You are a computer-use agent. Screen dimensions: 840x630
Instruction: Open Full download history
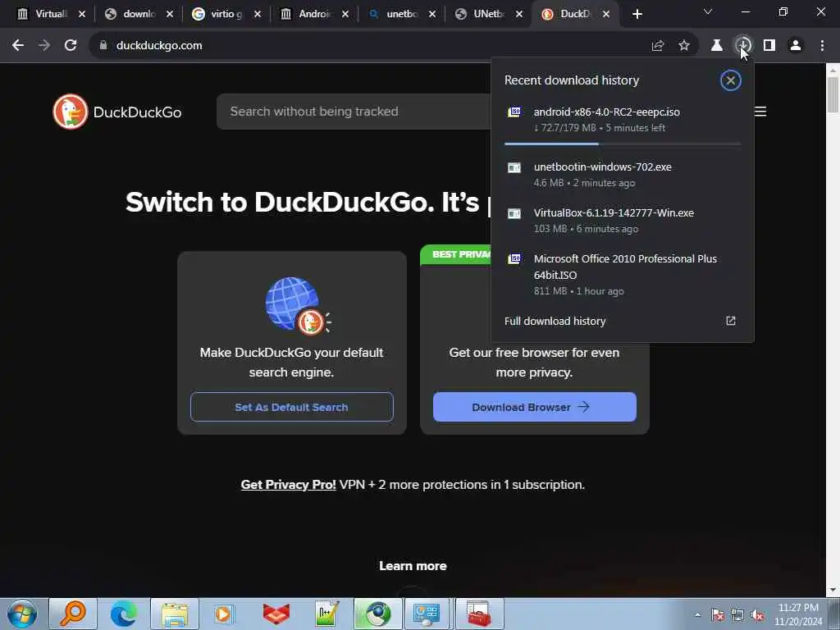(622, 321)
